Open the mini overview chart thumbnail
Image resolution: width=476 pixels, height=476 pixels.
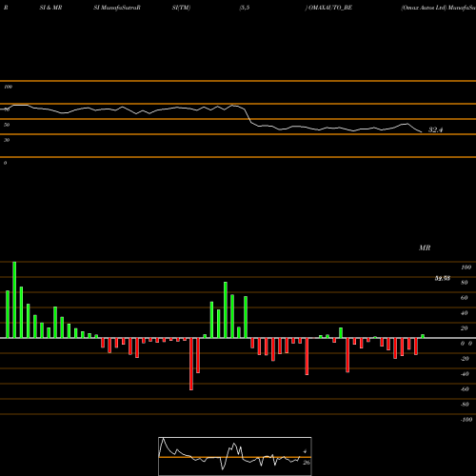(x=235, y=456)
